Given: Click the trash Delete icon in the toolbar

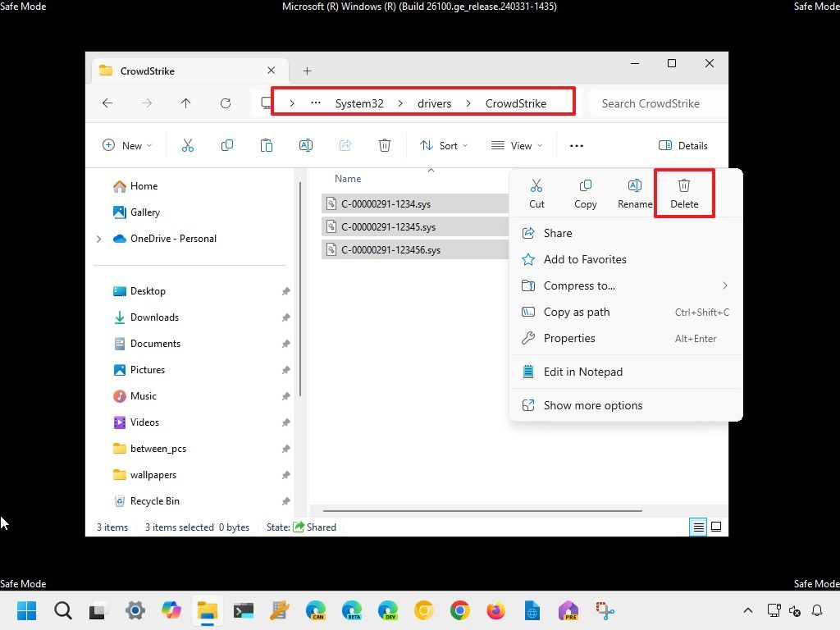Looking at the screenshot, I should pyautogui.click(x=384, y=145).
